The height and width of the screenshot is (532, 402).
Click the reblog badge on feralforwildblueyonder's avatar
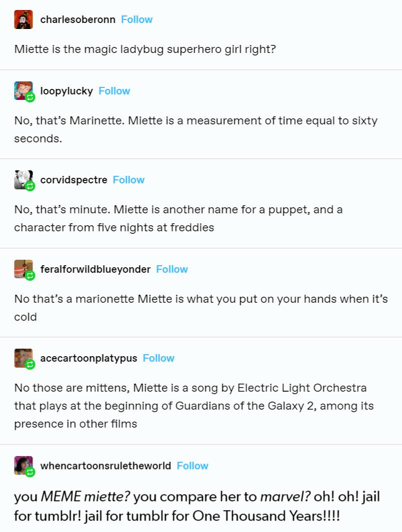click(x=30, y=276)
